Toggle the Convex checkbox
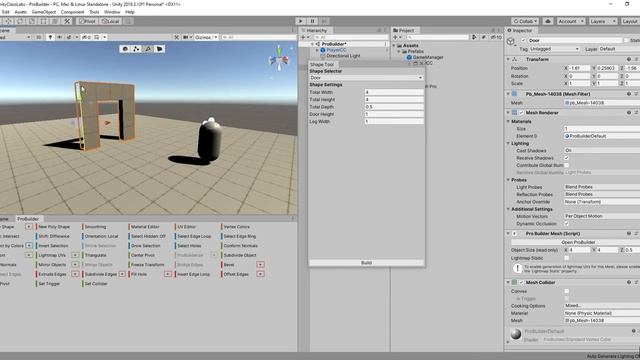 [x=567, y=291]
